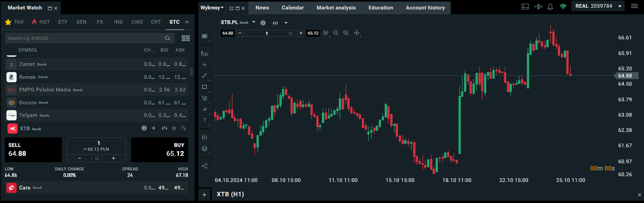Open indicators f(x) tool on chart sidebar
This screenshot has width=644, height=203.
(204, 53)
